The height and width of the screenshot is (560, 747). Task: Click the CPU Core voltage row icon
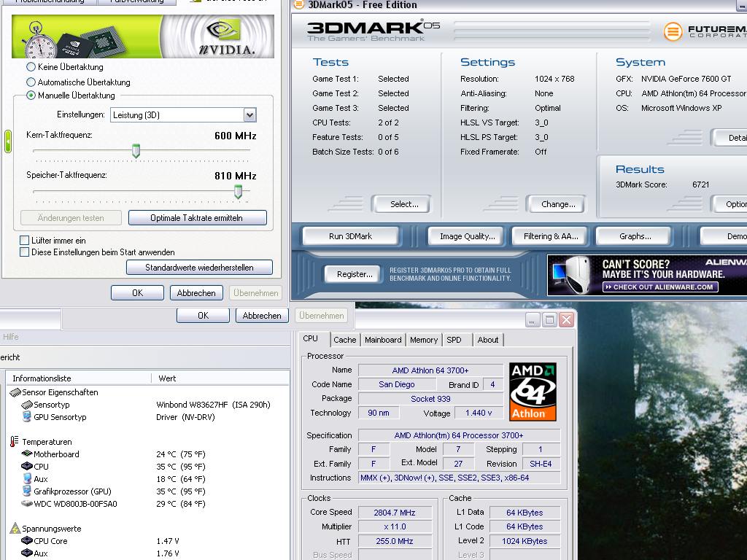pos(27,541)
